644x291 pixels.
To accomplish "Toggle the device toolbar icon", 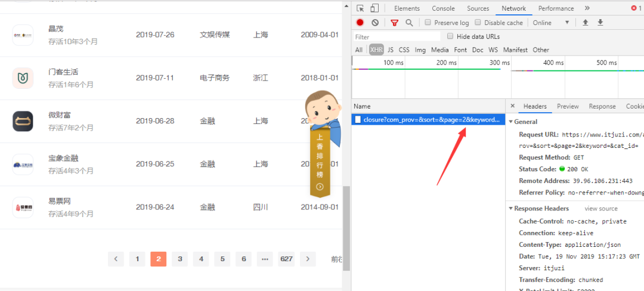I will pos(374,8).
